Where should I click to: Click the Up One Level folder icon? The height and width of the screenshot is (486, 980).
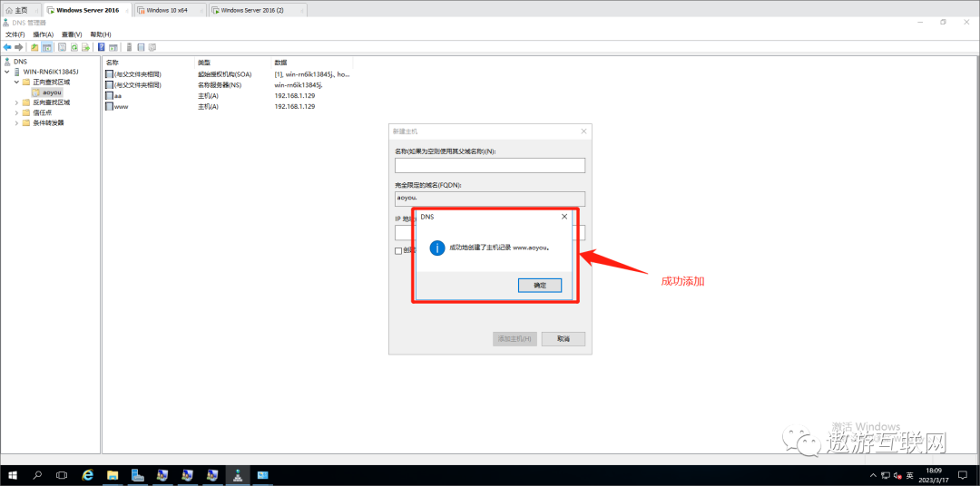(34, 47)
